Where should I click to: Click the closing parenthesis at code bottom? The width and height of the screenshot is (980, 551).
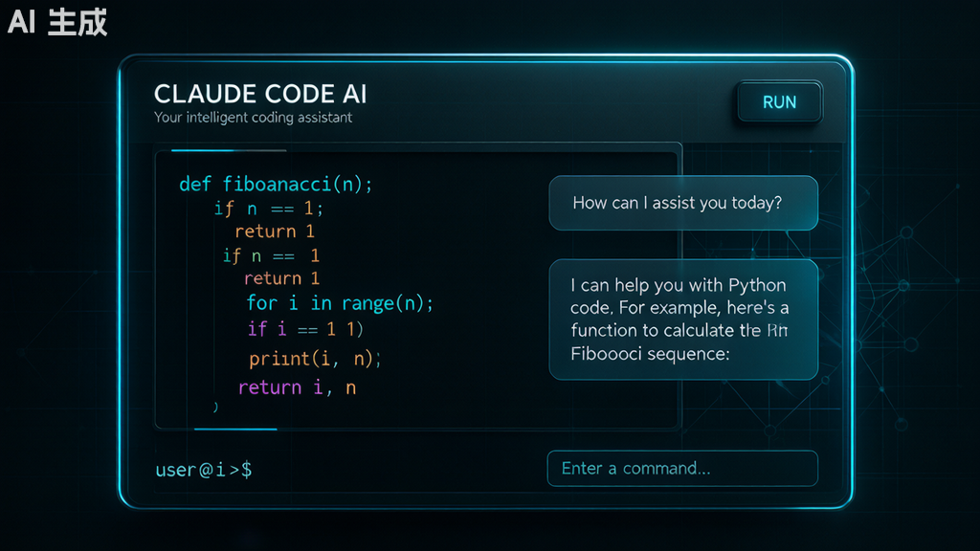215,408
